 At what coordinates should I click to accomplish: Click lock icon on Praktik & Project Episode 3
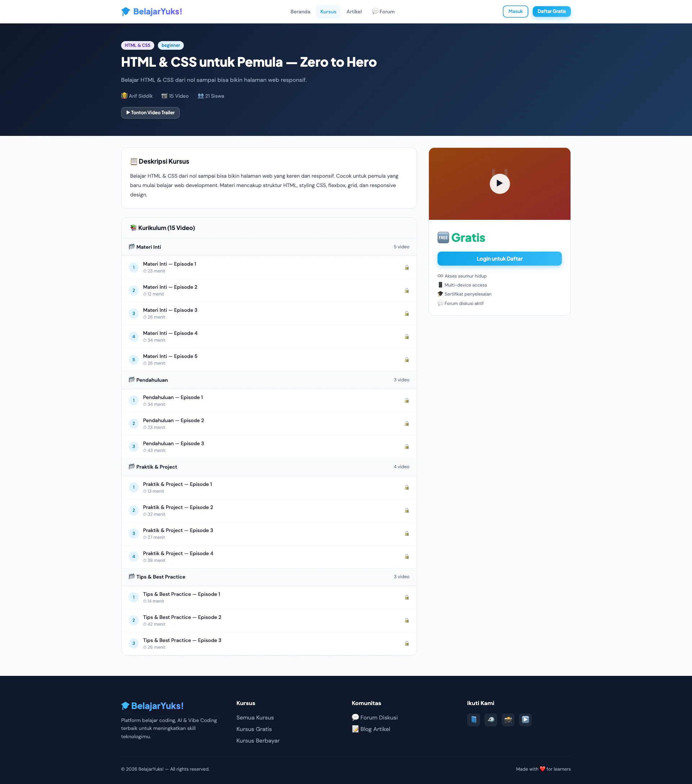pos(407,533)
